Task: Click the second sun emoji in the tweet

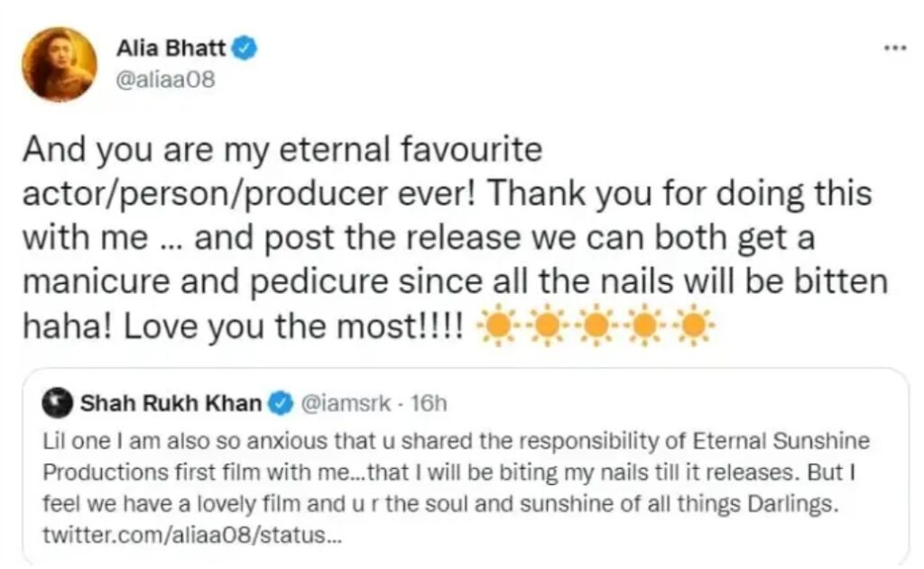Action: click(x=545, y=327)
